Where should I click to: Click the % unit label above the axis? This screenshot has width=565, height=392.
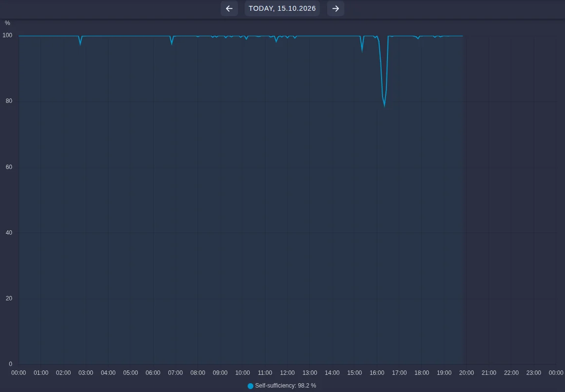point(7,23)
